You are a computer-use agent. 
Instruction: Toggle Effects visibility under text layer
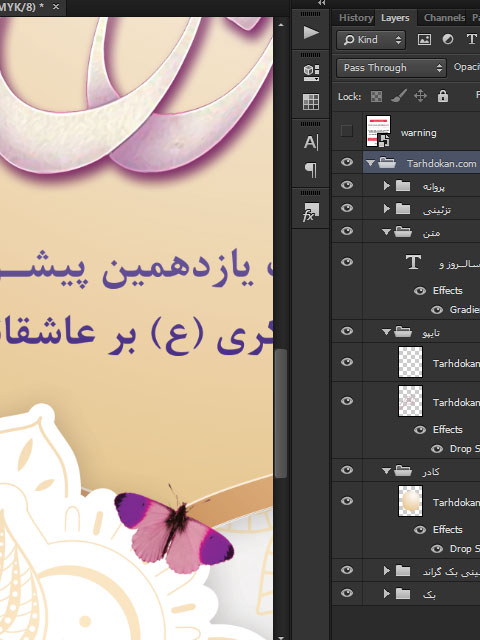[x=420, y=291]
